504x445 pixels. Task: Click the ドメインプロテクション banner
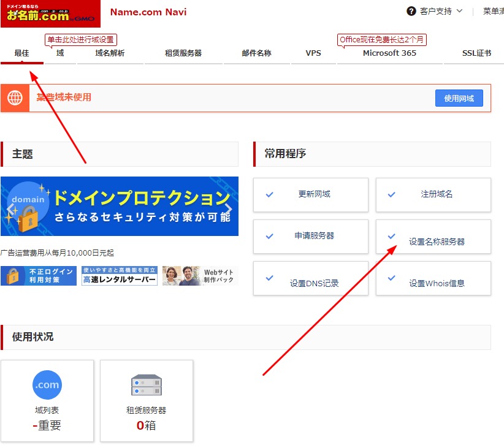coord(120,207)
